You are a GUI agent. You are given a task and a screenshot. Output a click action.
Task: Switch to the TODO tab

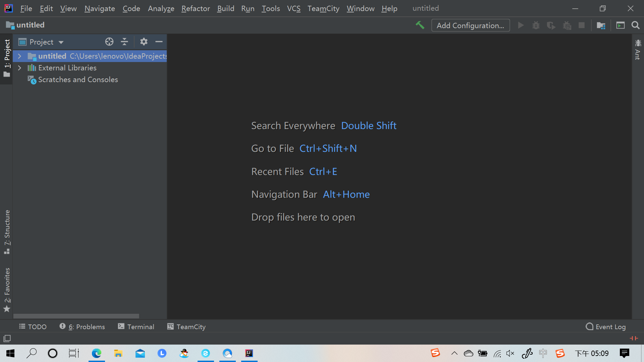33,326
